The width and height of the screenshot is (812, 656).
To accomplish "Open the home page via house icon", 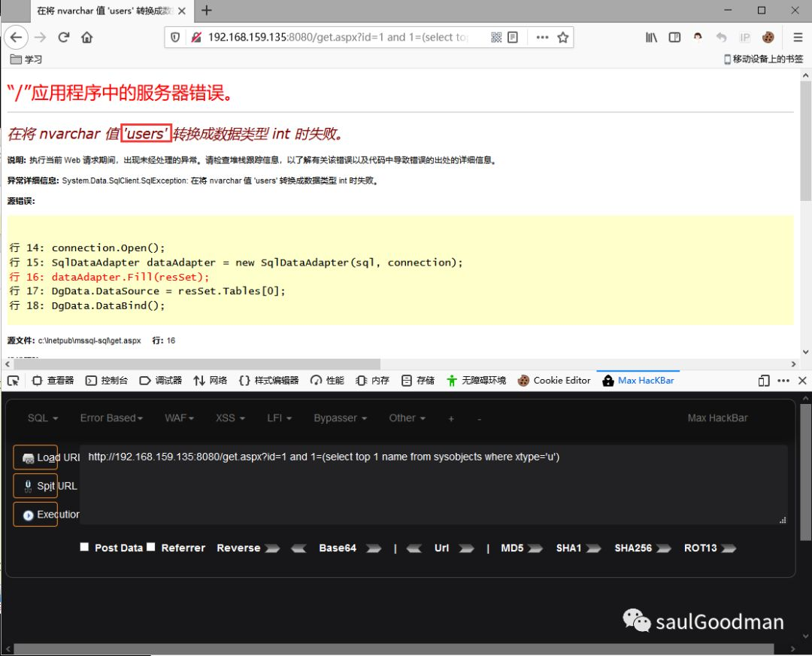I will (87, 38).
